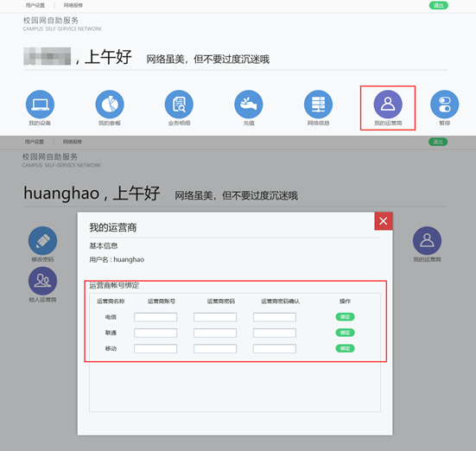
Task: Click 我的运营商 icon on dimmed page
Action: click(427, 240)
